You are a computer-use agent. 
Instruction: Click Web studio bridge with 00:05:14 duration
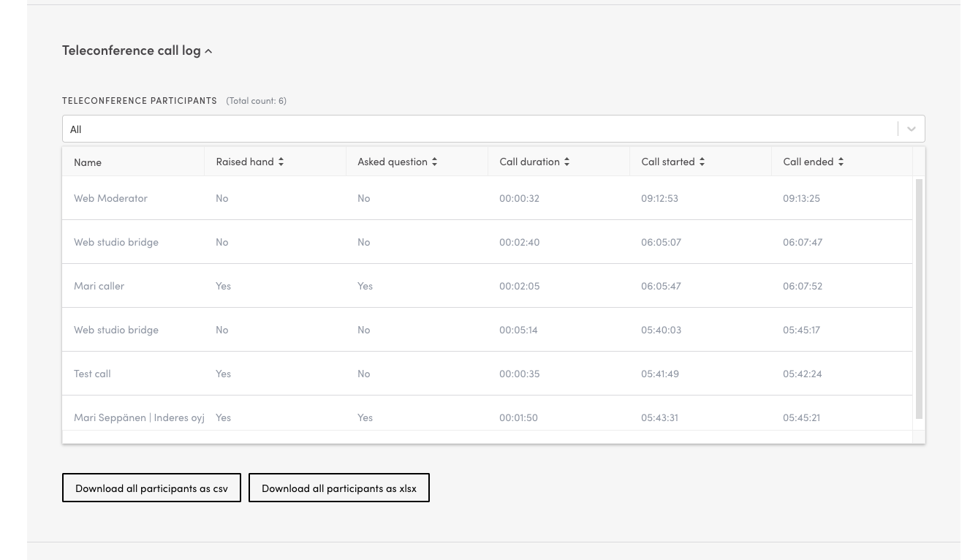point(116,330)
